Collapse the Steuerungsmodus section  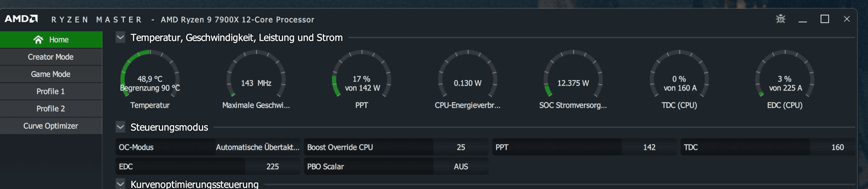point(120,127)
